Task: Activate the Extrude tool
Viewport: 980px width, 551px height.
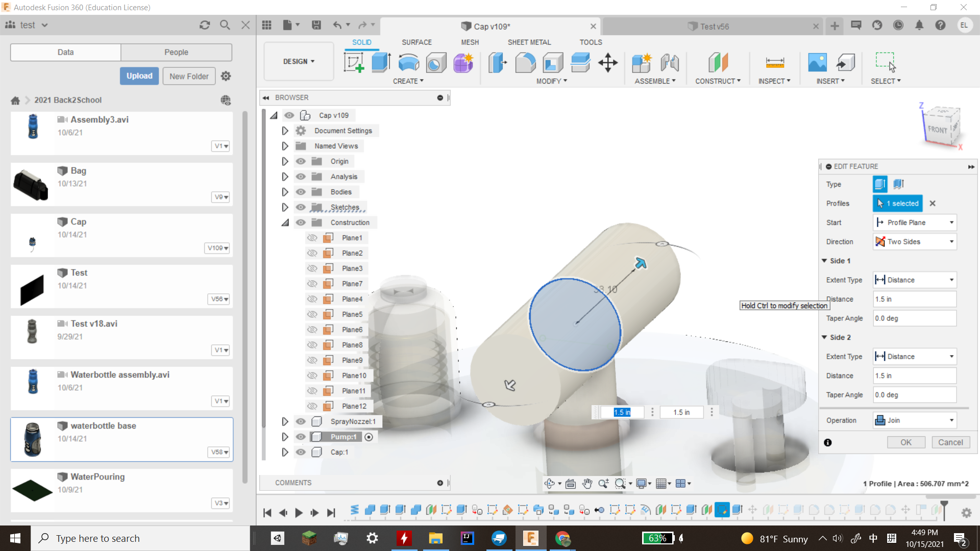Action: [x=380, y=62]
